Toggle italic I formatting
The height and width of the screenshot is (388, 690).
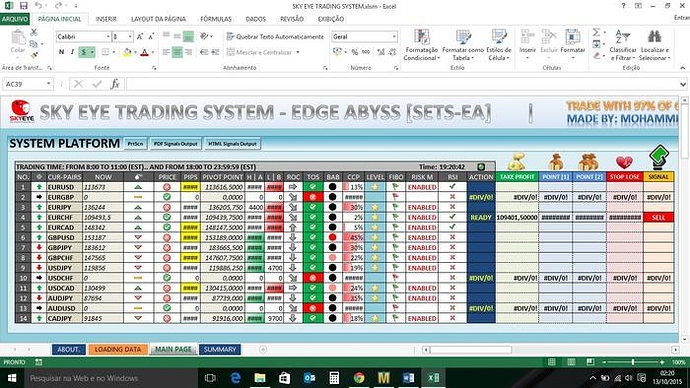[72, 52]
